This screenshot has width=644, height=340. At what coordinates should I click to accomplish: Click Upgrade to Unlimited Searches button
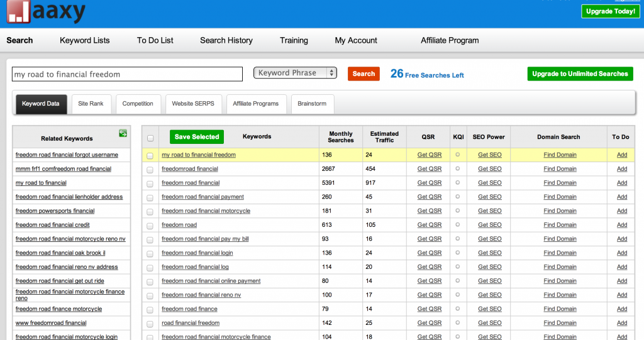coord(580,74)
